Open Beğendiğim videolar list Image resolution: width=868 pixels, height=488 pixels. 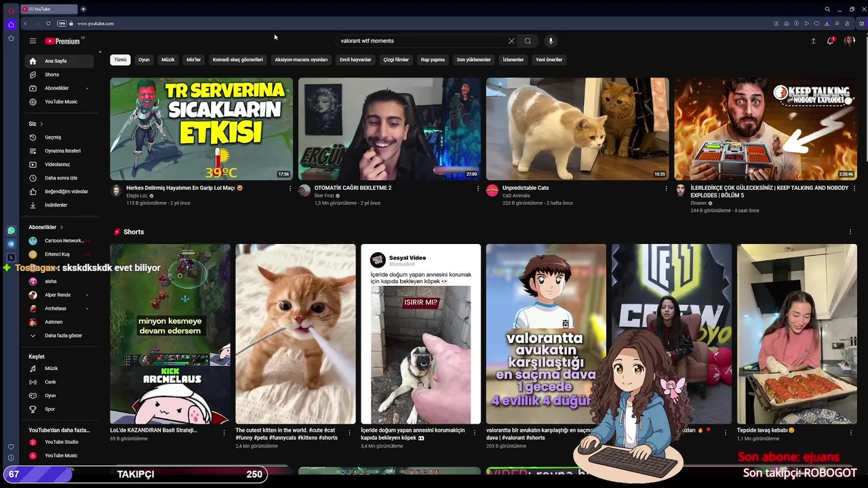pyautogui.click(x=60, y=191)
